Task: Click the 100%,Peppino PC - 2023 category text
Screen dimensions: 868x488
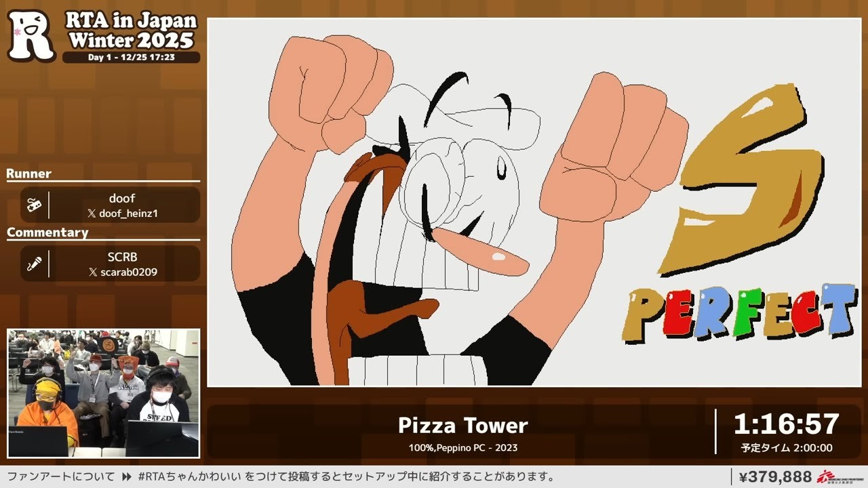Action: (x=462, y=448)
